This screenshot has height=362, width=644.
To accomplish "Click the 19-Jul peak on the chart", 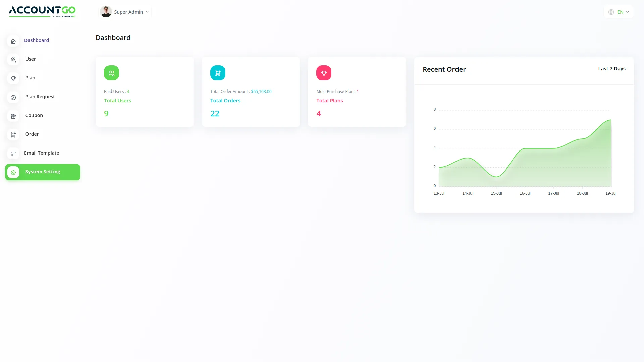I will (x=610, y=120).
